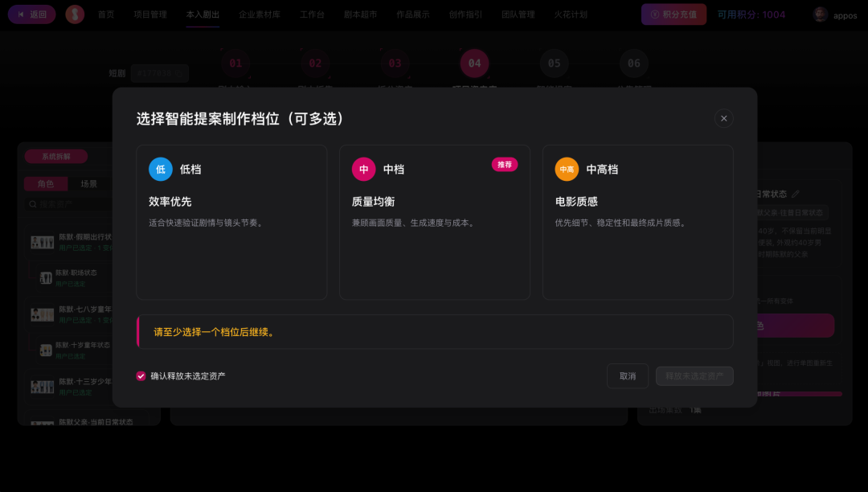Click the 积分充值 button
The width and height of the screenshot is (868, 492).
point(674,14)
